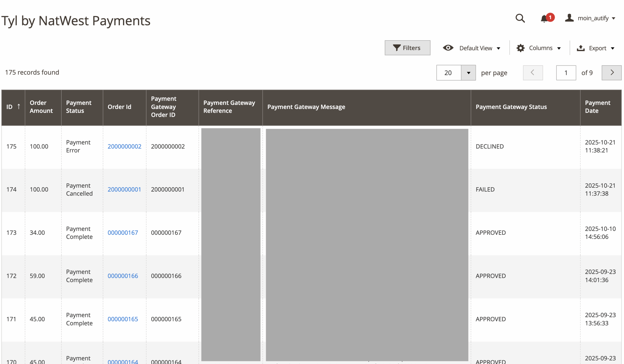
Task: Click the Columns gear icon
Action: tap(520, 48)
